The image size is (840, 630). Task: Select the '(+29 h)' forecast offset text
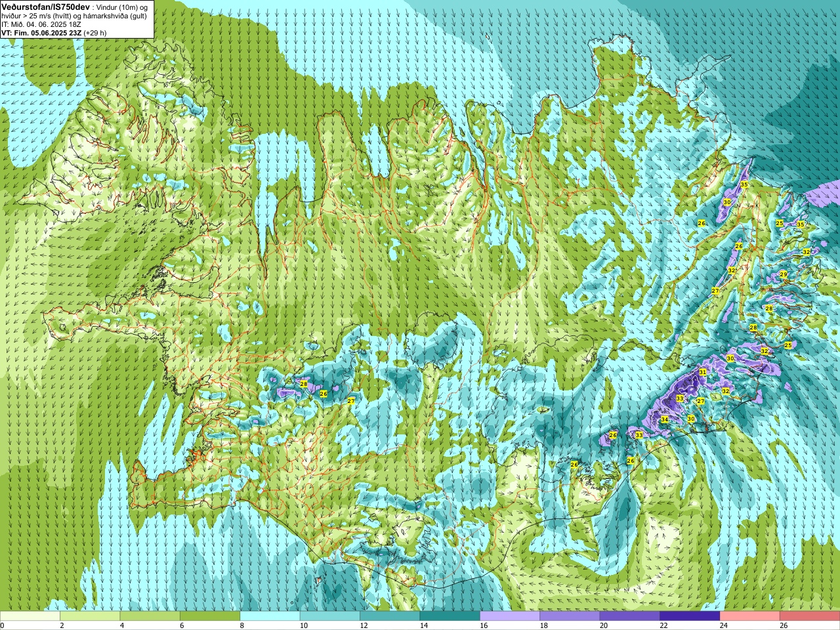pyautogui.click(x=94, y=33)
